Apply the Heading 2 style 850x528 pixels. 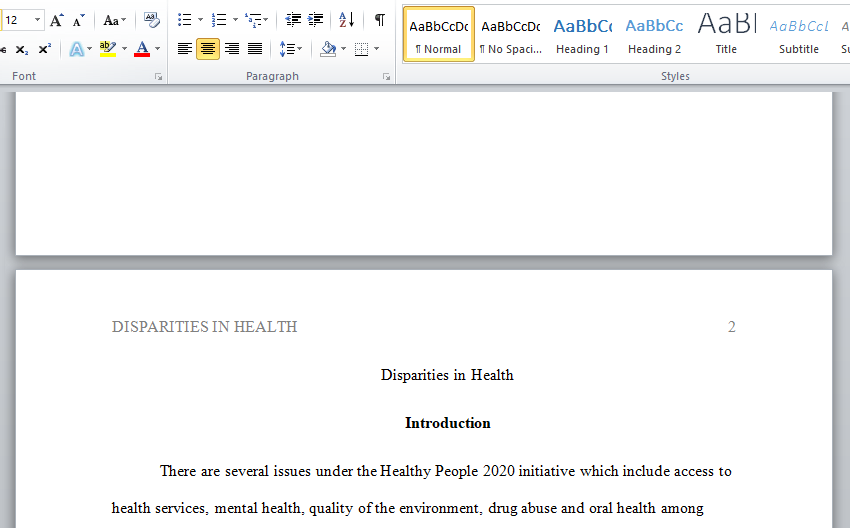pyautogui.click(x=654, y=34)
